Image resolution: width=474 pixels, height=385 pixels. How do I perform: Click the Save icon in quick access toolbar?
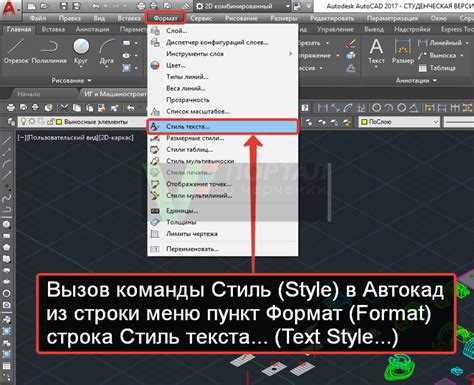pos(64,6)
